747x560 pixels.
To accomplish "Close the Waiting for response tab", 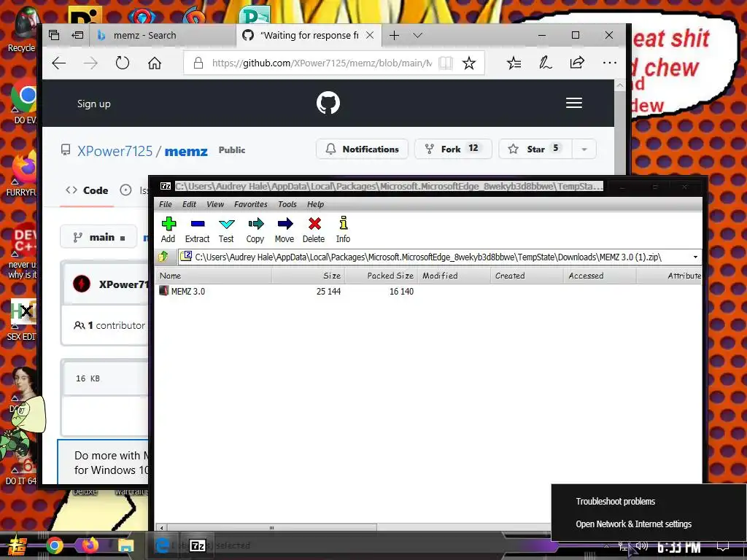I will point(370,35).
